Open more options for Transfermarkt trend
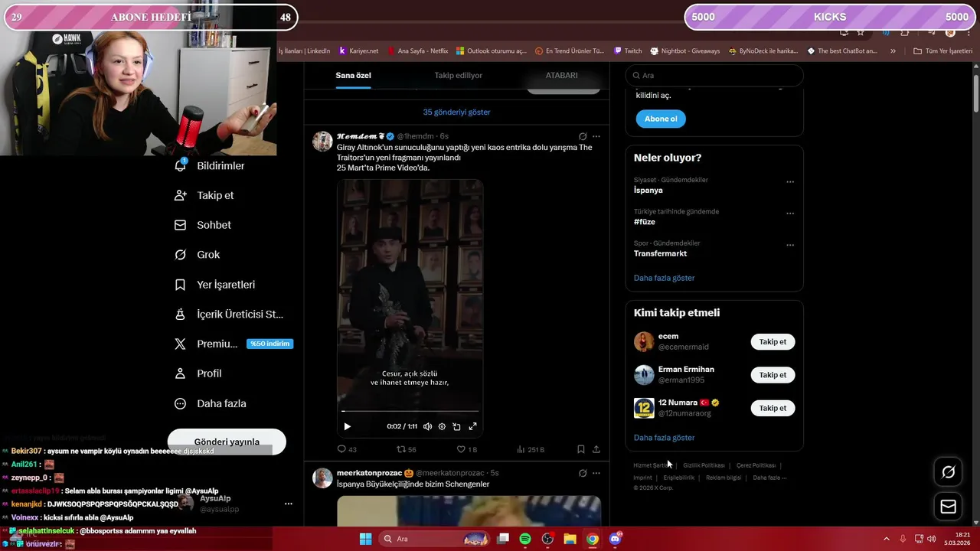The width and height of the screenshot is (980, 551). [x=790, y=245]
